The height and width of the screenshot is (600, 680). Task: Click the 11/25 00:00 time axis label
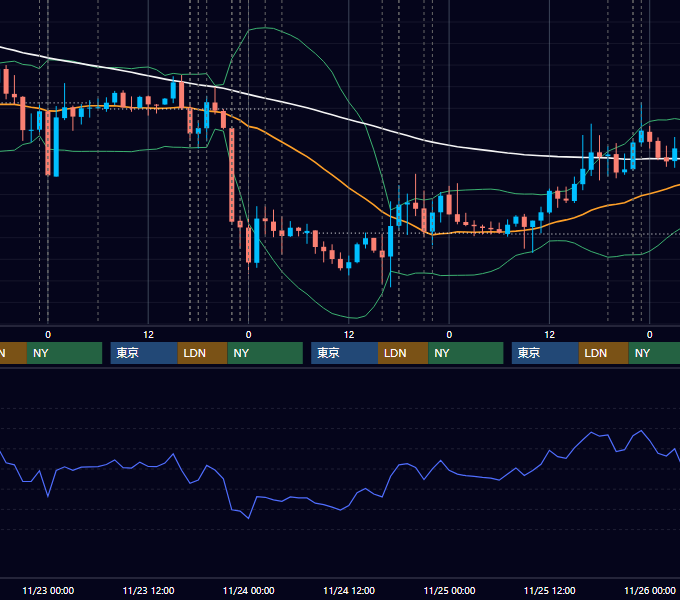449,590
